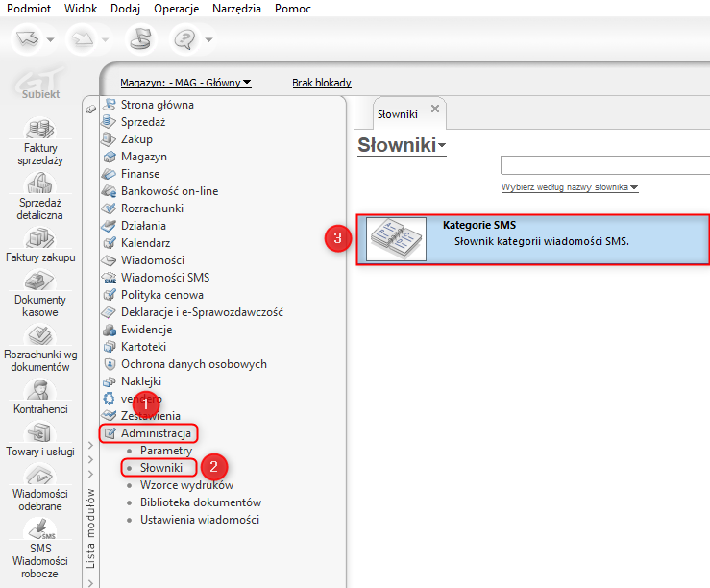Click the help question mark toolbar icon
The width and height of the screenshot is (710, 588).
click(184, 39)
